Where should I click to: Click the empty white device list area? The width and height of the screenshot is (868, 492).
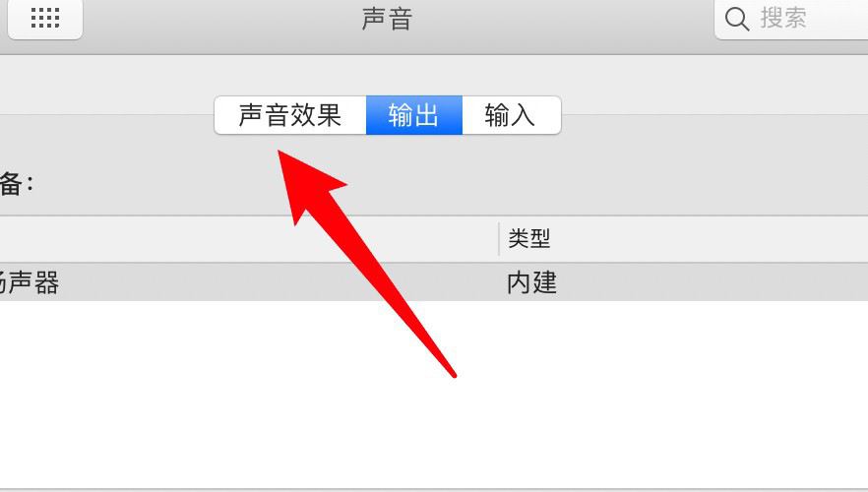[434, 394]
